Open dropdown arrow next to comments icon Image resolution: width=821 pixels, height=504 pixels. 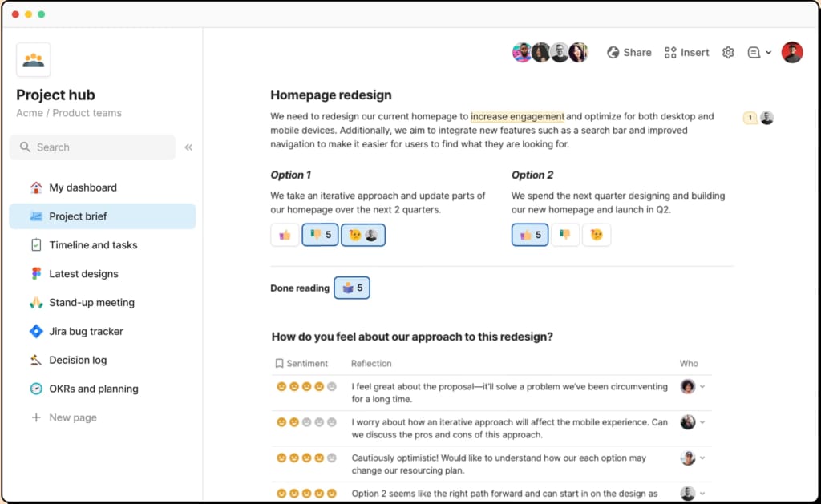769,53
